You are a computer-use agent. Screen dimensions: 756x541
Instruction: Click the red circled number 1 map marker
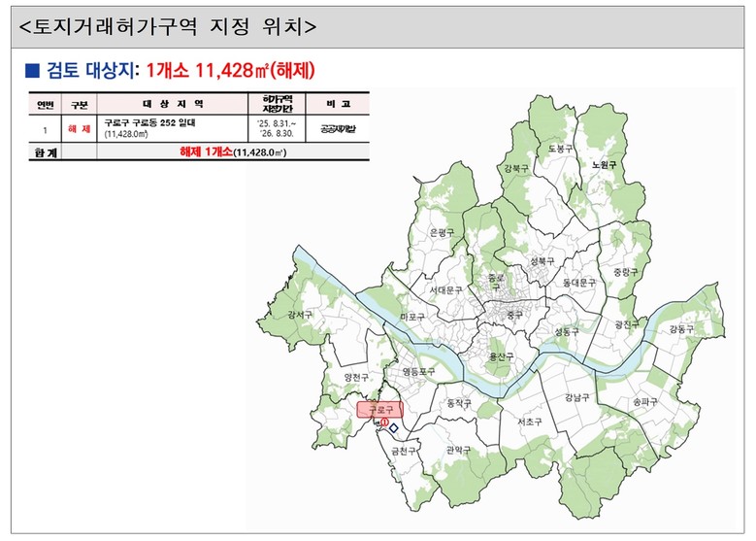tap(385, 423)
